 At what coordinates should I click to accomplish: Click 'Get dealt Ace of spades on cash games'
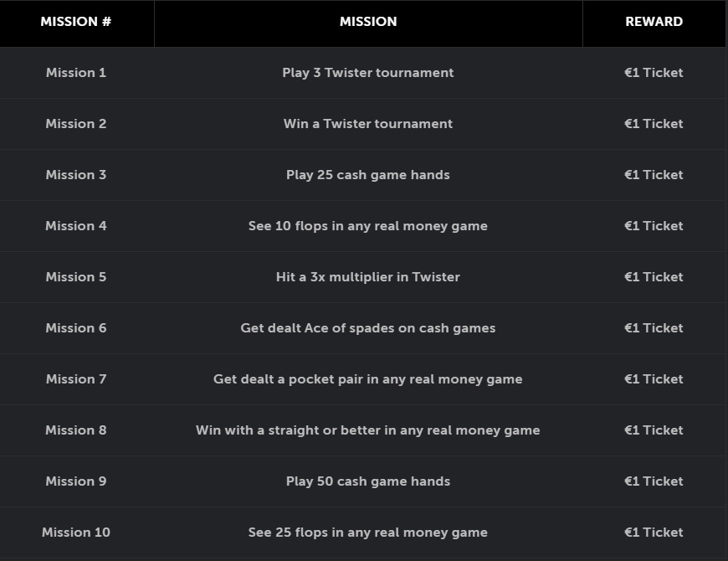point(367,328)
